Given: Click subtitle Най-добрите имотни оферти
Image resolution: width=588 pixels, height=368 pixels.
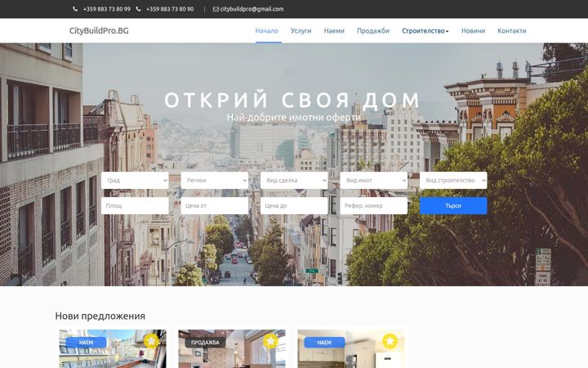Looking at the screenshot, I should point(294,117).
